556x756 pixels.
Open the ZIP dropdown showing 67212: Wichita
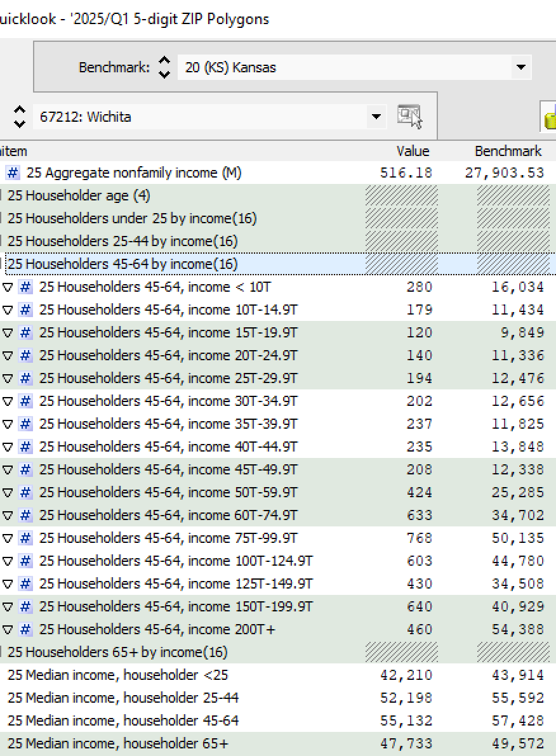376,117
